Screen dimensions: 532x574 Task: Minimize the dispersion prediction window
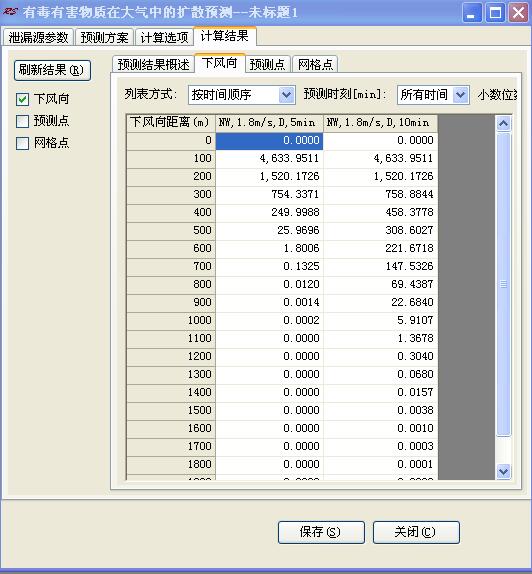pyautogui.click(x=472, y=13)
